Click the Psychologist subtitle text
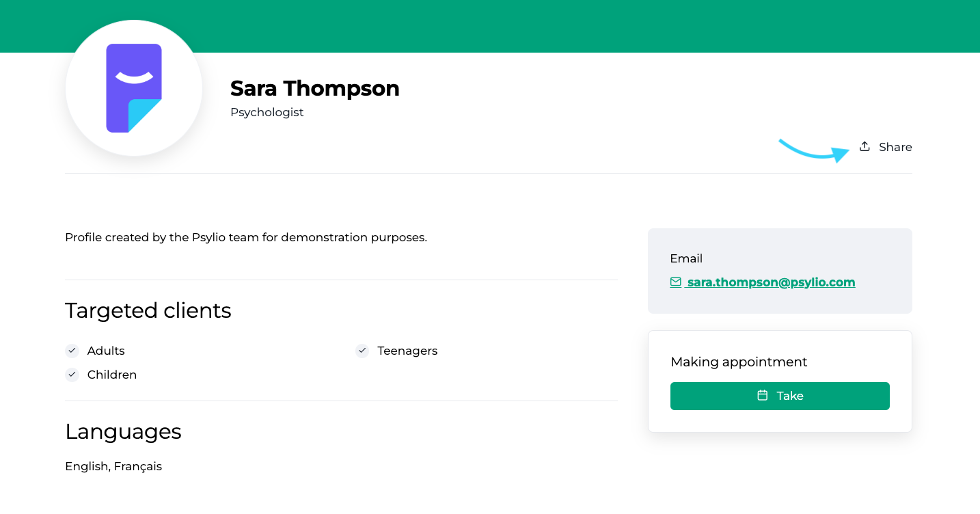 point(267,112)
